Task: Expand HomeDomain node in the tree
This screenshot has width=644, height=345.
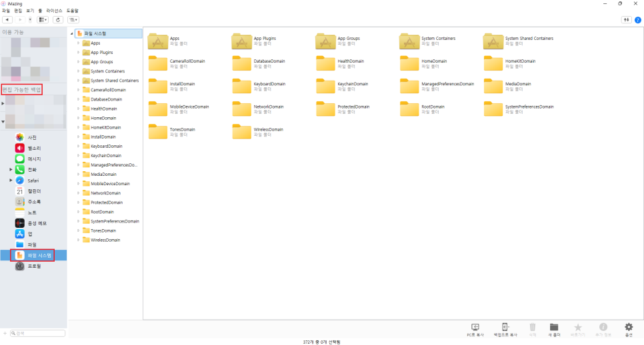Action: click(x=79, y=118)
